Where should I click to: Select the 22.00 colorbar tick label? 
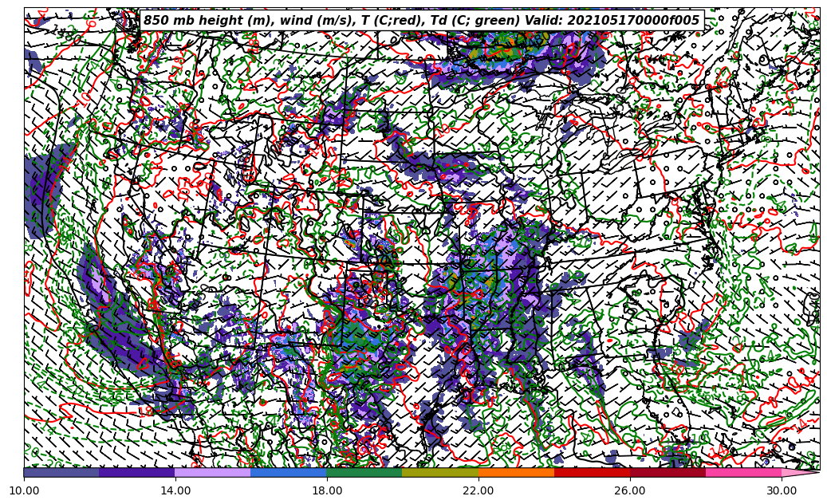[478, 490]
